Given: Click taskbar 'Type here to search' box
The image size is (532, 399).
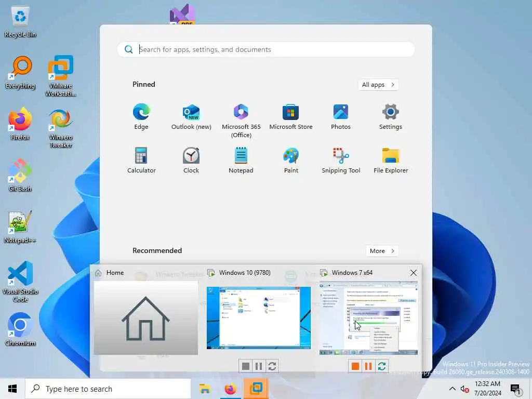Looking at the screenshot, I should click(108, 389).
